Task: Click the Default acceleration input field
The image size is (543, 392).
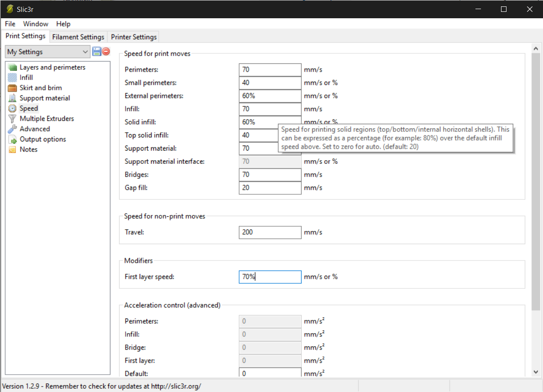Action: 270,373
